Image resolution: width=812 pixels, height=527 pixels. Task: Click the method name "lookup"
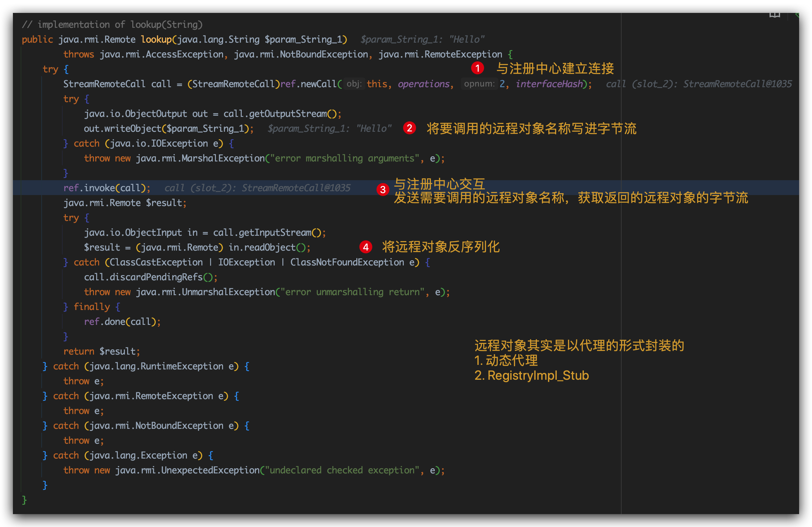point(156,40)
